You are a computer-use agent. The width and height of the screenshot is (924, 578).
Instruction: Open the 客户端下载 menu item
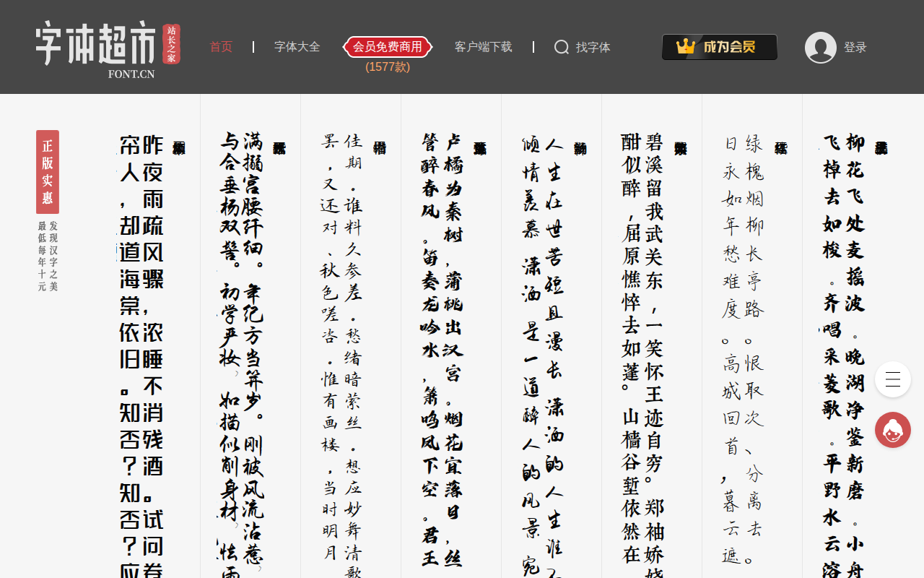pos(483,47)
